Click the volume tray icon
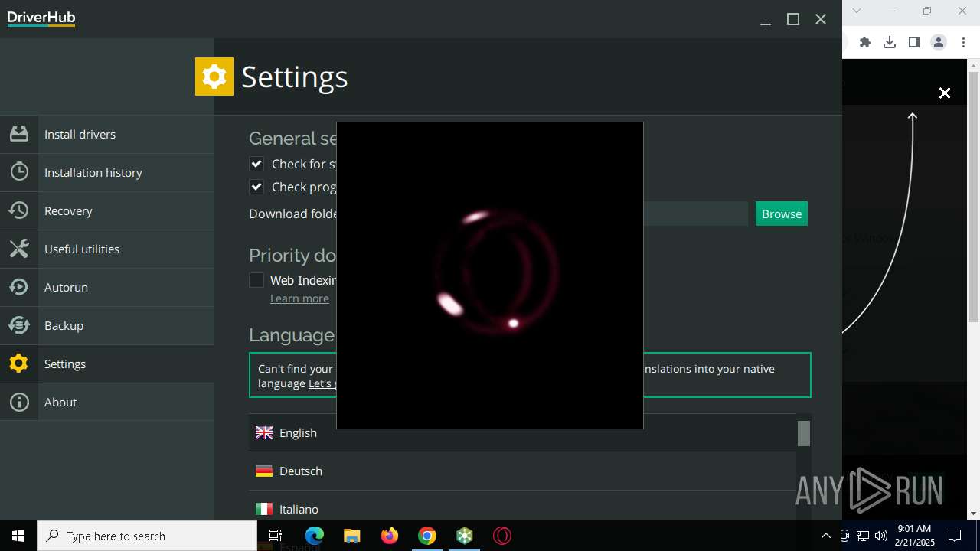Image resolution: width=980 pixels, height=551 pixels. (880, 536)
